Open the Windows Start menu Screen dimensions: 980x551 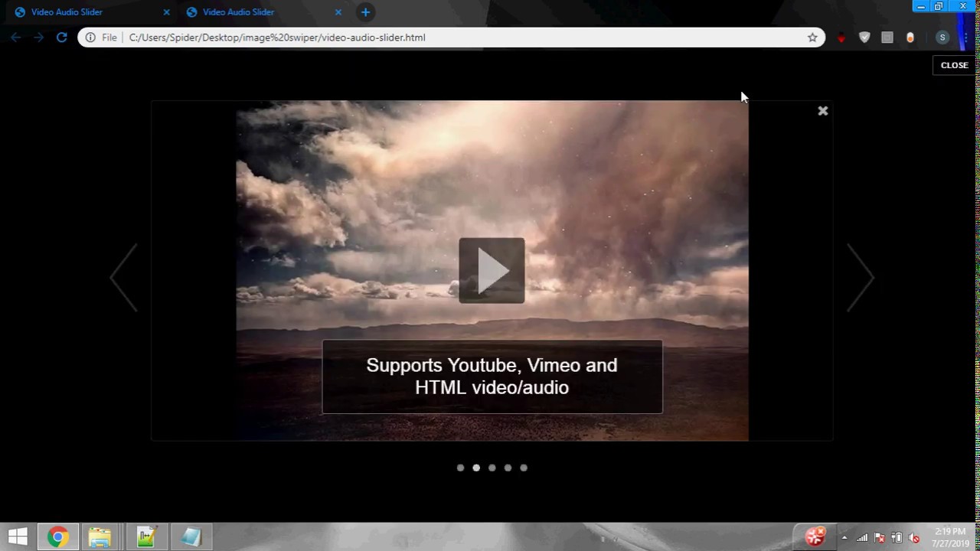point(18,537)
